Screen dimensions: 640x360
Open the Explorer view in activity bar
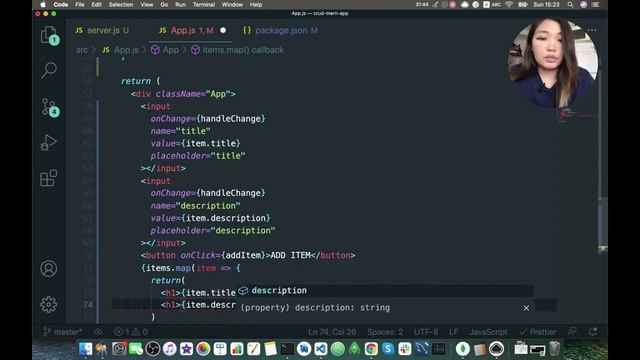click(x=49, y=35)
